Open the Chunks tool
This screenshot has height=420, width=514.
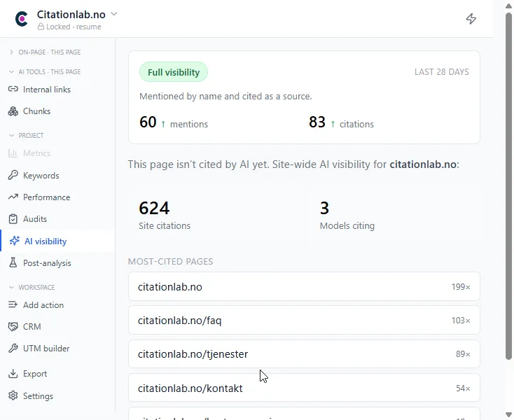coord(36,111)
